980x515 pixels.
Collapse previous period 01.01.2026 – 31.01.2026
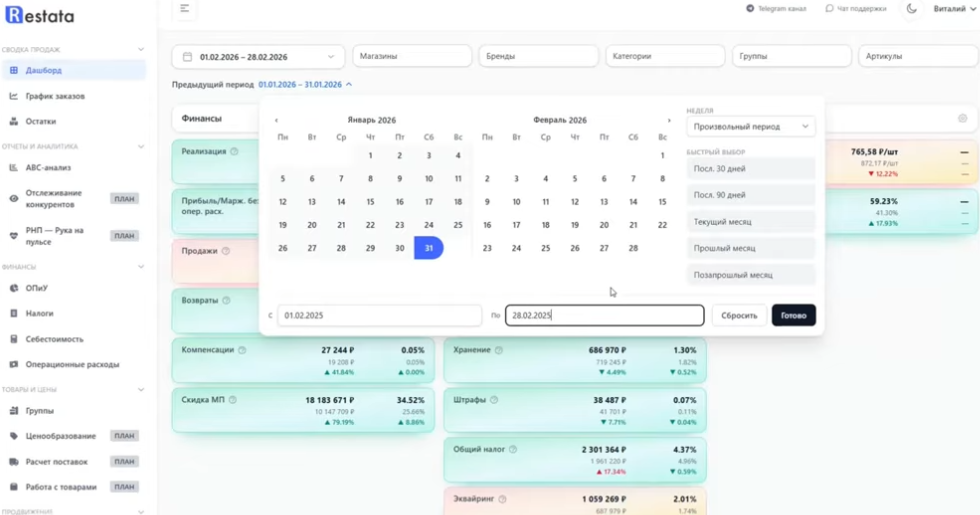point(305,84)
